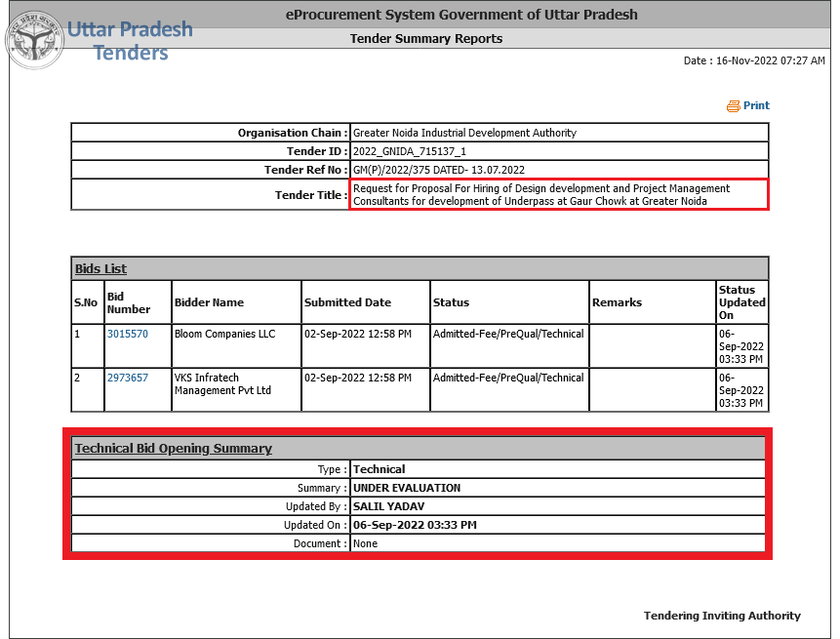Open bid number 2973657
The image size is (840, 639).
click(128, 378)
